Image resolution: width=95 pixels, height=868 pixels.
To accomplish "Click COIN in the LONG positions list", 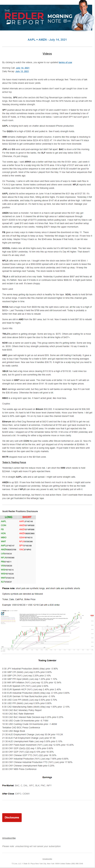I will (4, 525).
